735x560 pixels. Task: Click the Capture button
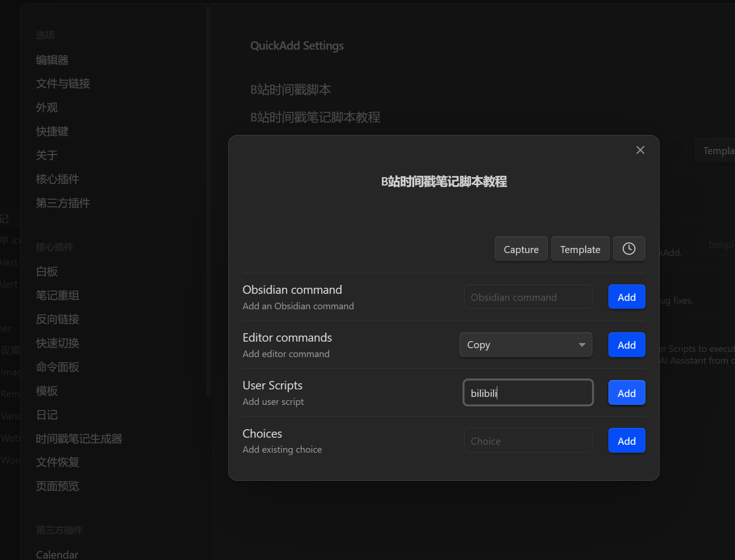521,249
